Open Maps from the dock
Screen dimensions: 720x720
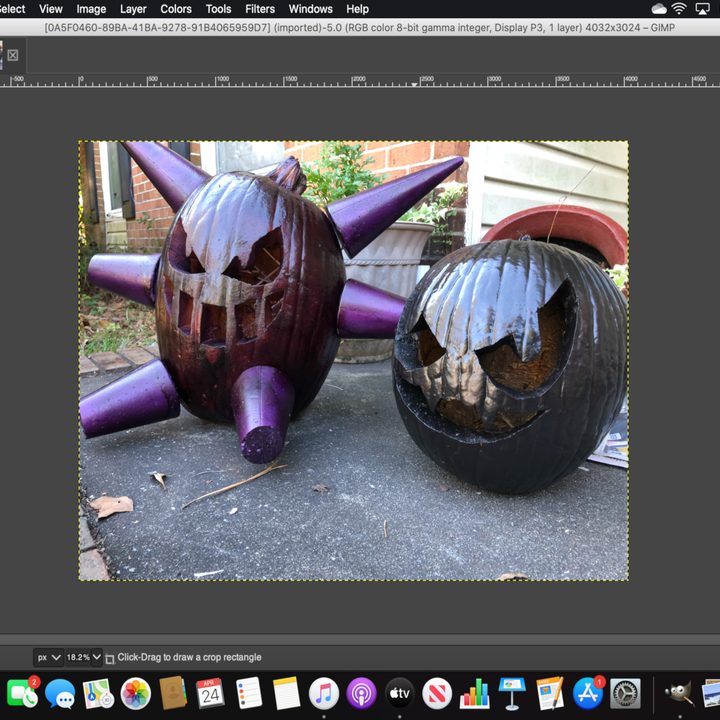pos(98,693)
